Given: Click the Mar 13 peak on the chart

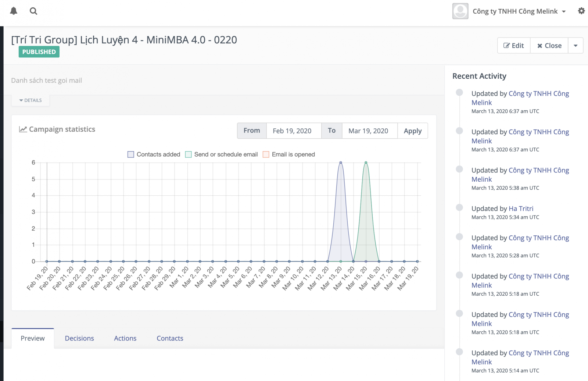Looking at the screenshot, I should [340, 162].
